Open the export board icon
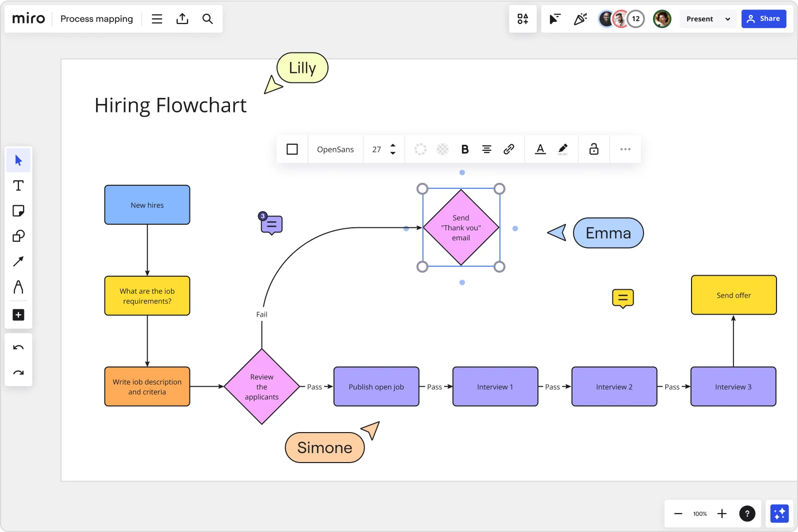This screenshot has height=532, width=798. point(182,19)
